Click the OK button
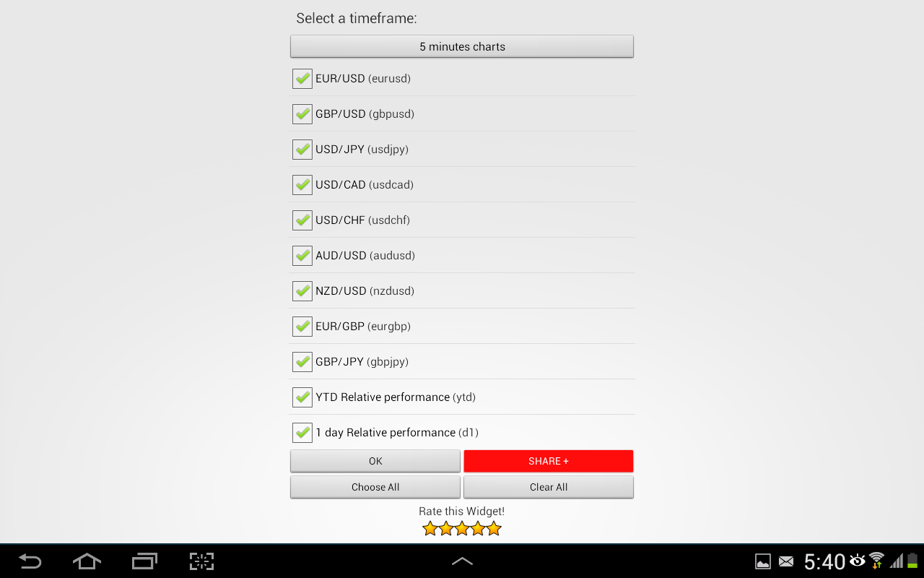 (x=375, y=461)
